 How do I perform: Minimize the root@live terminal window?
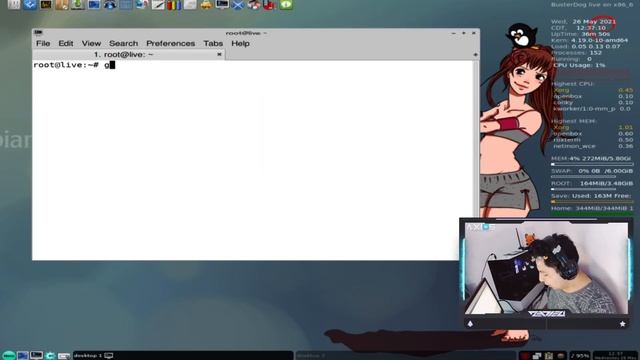[453, 33]
